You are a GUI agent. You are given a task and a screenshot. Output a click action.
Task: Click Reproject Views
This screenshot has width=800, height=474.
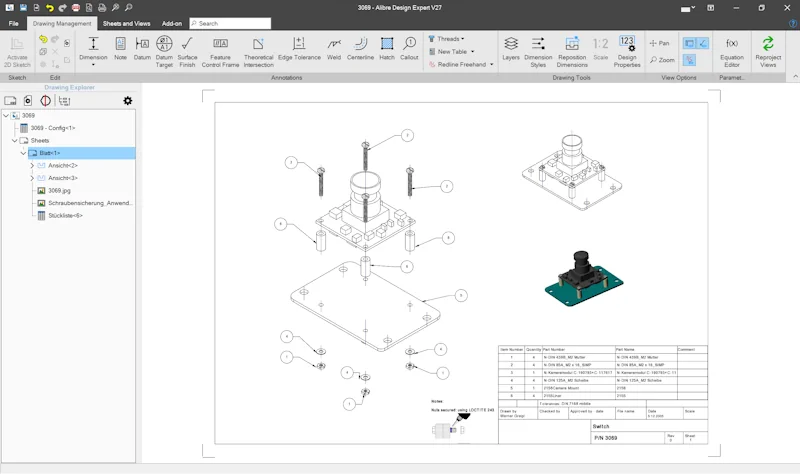point(768,52)
